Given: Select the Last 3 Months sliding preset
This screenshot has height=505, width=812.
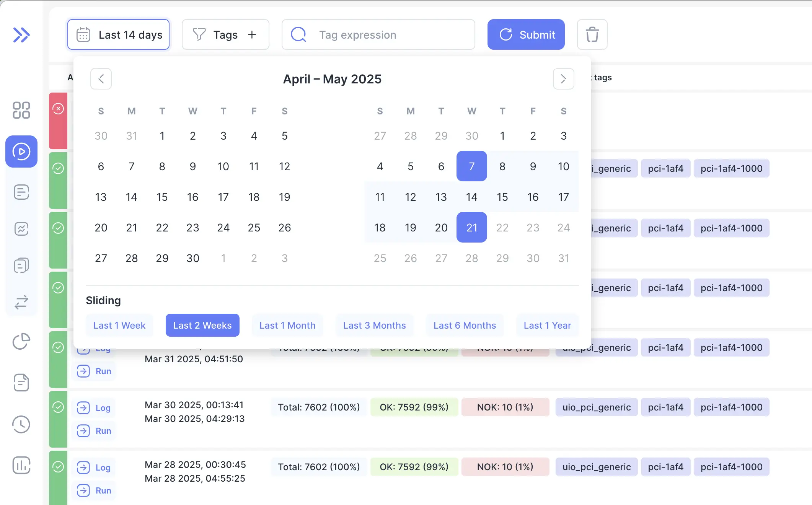Looking at the screenshot, I should [x=374, y=325].
